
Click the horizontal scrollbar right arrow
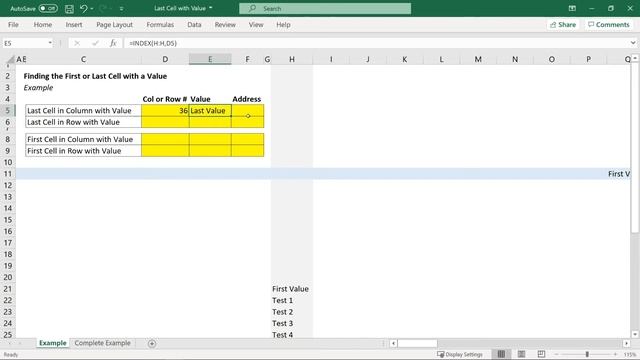(627, 343)
